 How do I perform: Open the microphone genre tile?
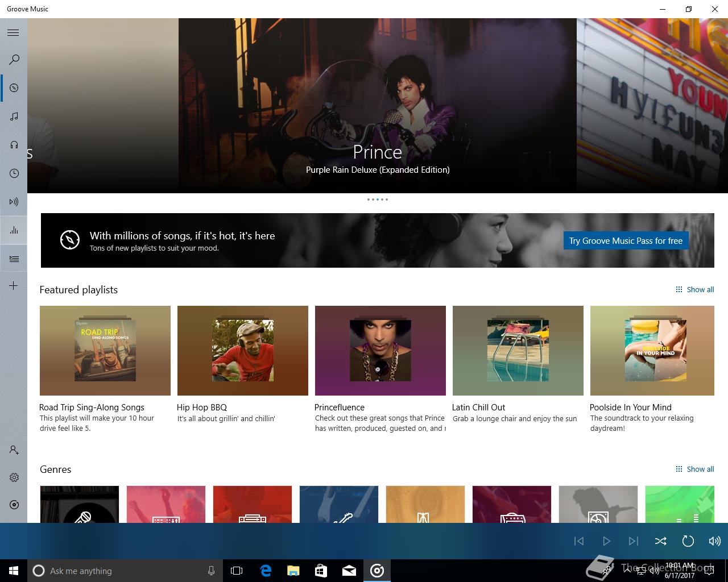(80, 504)
